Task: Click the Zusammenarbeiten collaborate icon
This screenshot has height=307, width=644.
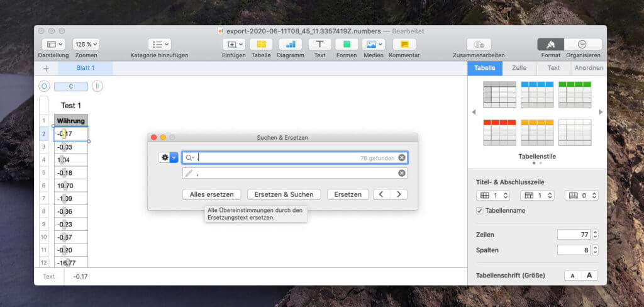Action: [478, 45]
